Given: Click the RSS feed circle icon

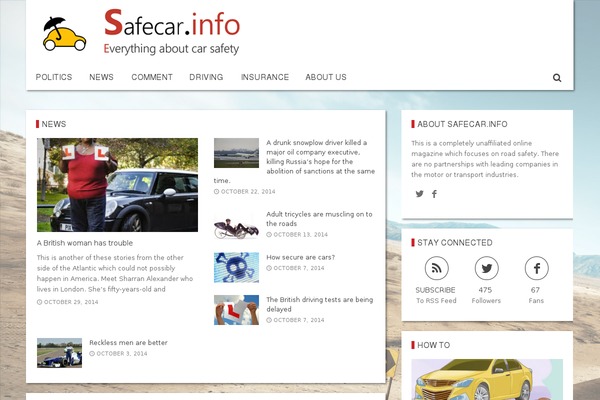Looking at the screenshot, I should [437, 268].
